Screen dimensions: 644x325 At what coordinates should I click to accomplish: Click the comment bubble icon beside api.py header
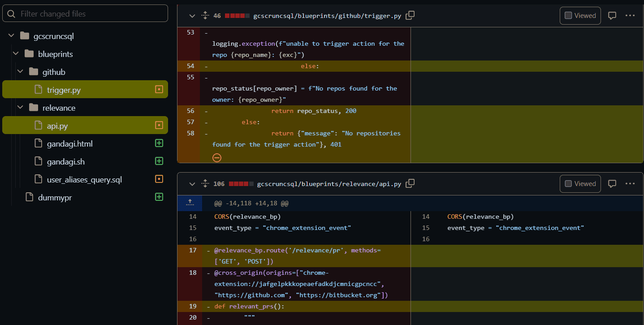tap(612, 183)
